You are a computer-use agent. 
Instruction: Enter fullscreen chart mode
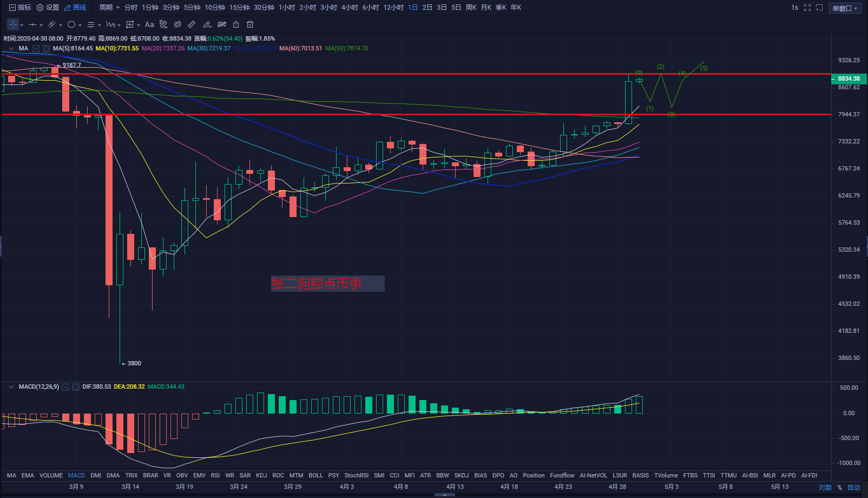[x=807, y=8]
